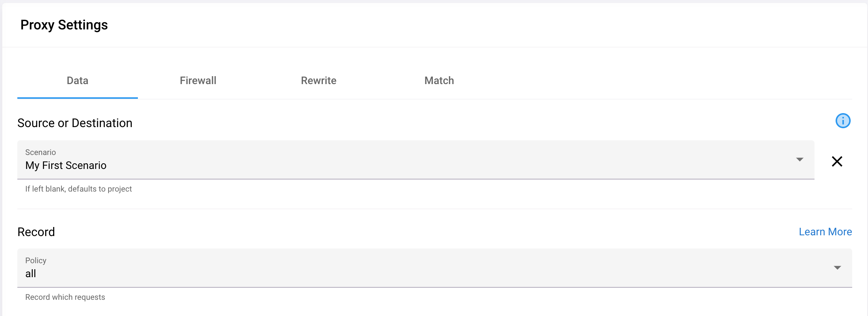
Task: Select the Data tab
Action: tap(77, 81)
